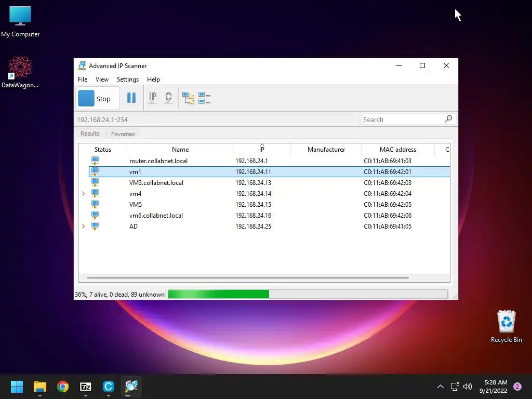Screen dimensions: 532x399
Task: Expand the AD row
Action: (x=84, y=226)
